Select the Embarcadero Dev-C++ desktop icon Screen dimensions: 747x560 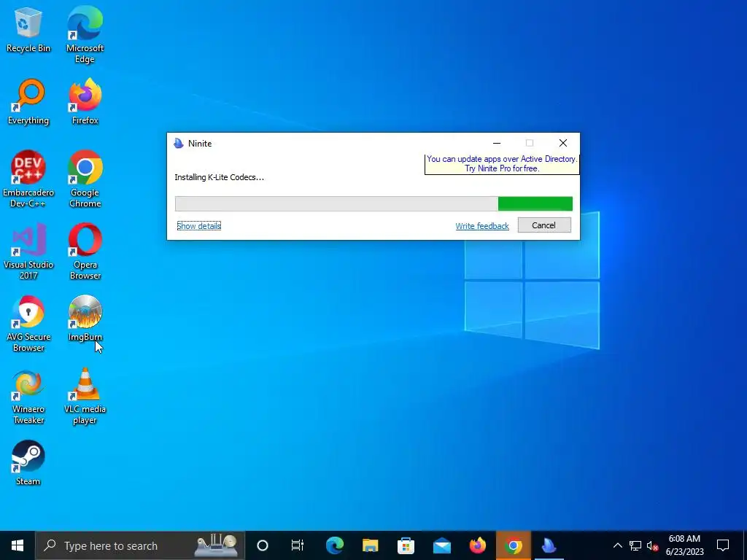click(28, 179)
